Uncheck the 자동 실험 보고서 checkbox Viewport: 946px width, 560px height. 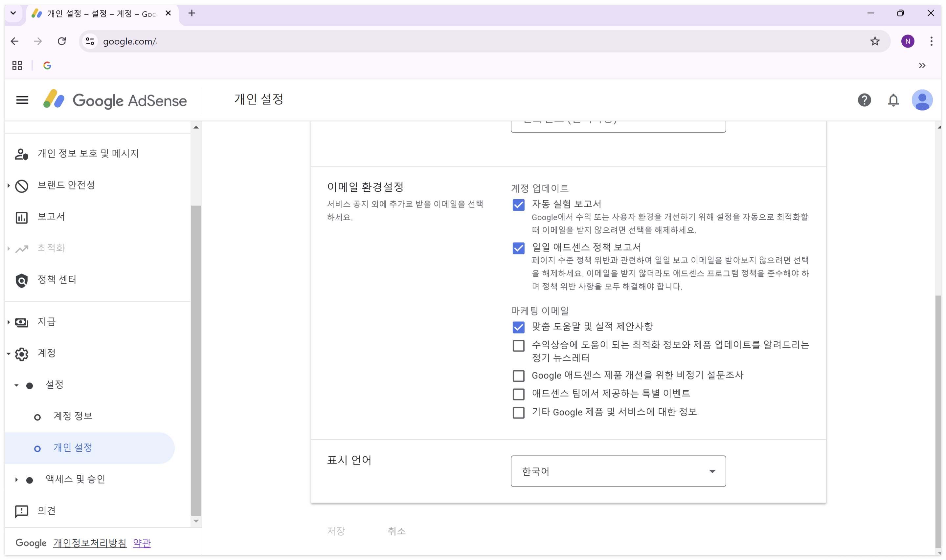coord(518,205)
